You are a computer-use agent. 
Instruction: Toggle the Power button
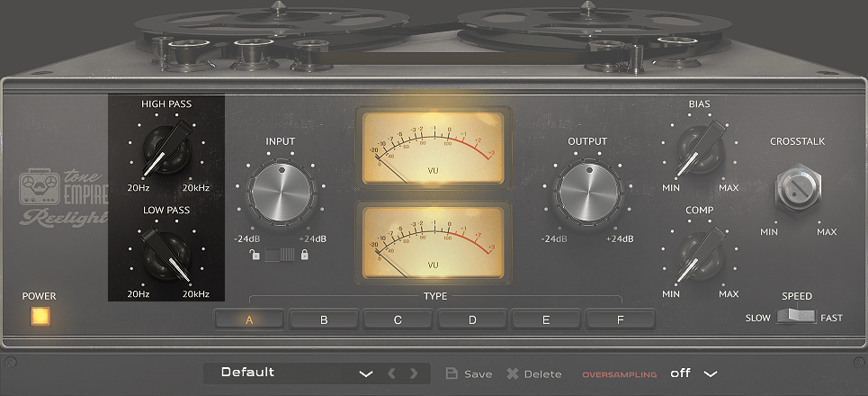pos(40,317)
